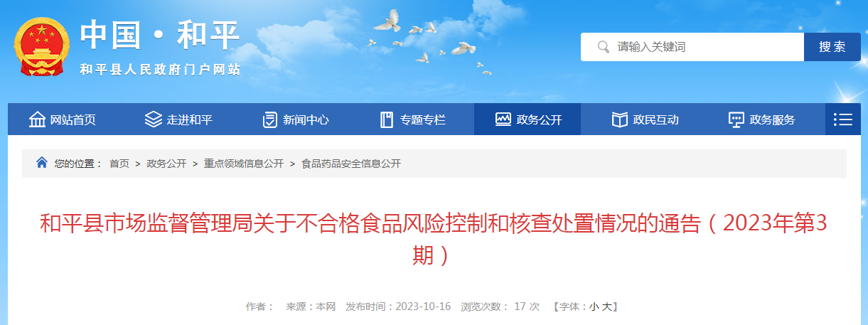
Task: Open 食品药品安全信息公开 breadcrumb link
Action: click(x=351, y=164)
